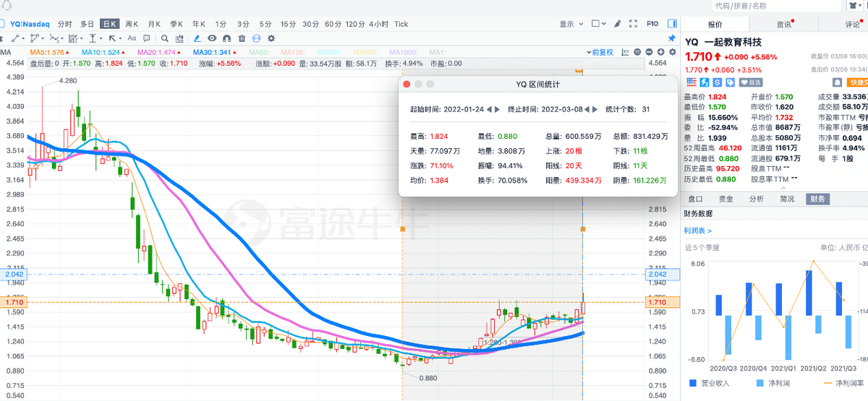Expand the arrow tool dropdown

(120, 39)
